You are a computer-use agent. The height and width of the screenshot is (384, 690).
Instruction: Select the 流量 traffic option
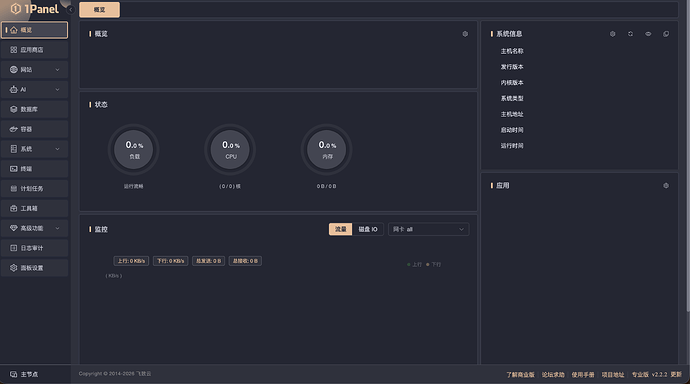(x=341, y=229)
